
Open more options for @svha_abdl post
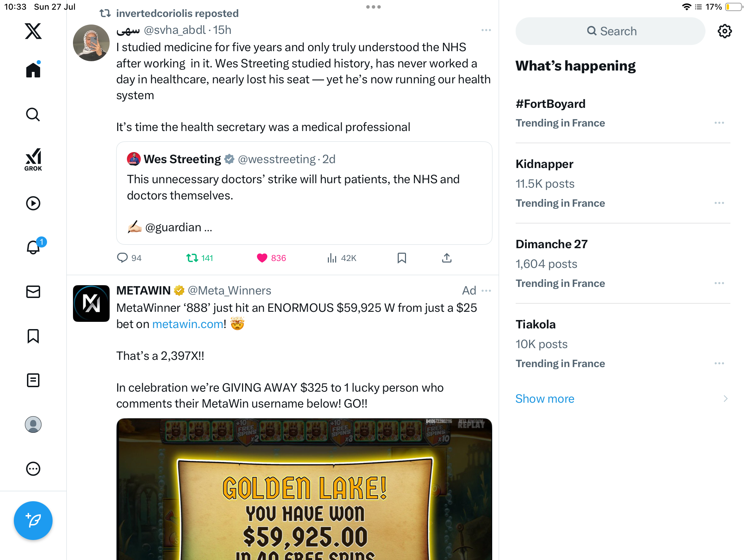[486, 30]
